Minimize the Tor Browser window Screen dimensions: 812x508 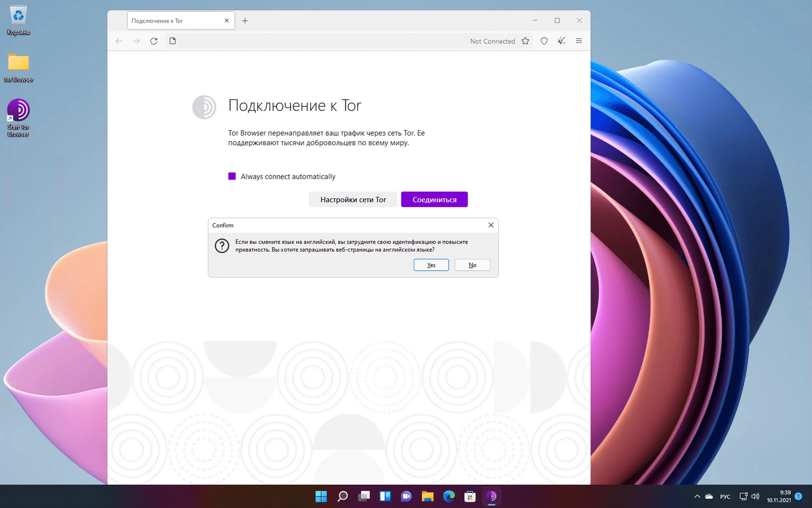coord(535,21)
